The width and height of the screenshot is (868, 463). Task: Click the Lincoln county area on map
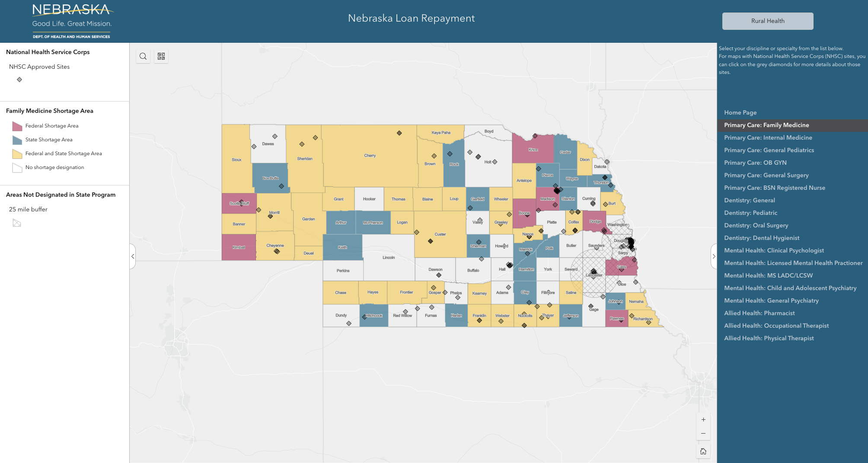coord(389,258)
